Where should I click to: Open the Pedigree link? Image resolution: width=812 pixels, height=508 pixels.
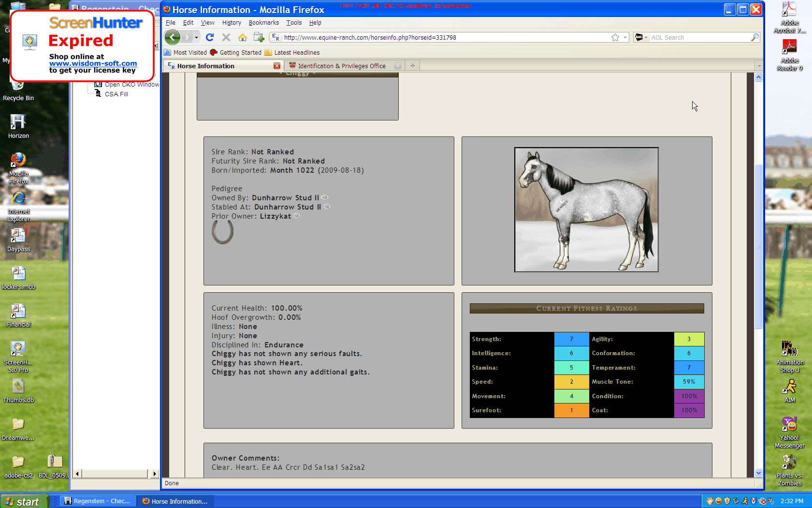pos(227,189)
